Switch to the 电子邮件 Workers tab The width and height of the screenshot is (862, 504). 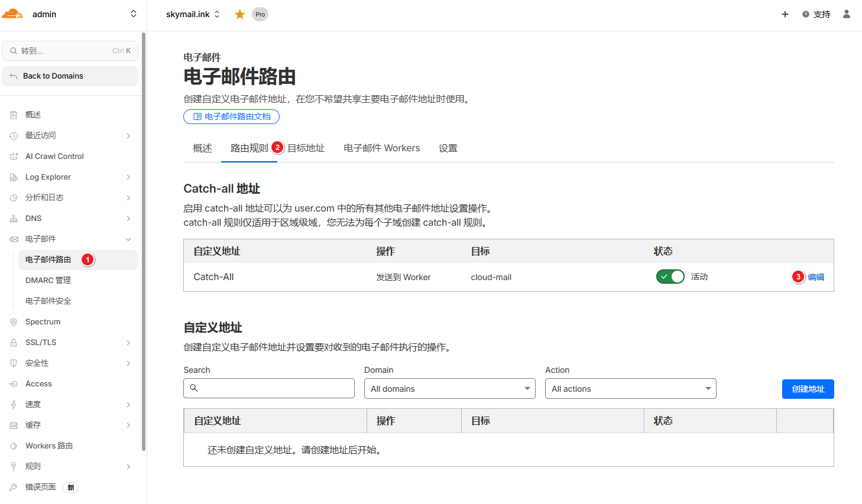point(381,148)
